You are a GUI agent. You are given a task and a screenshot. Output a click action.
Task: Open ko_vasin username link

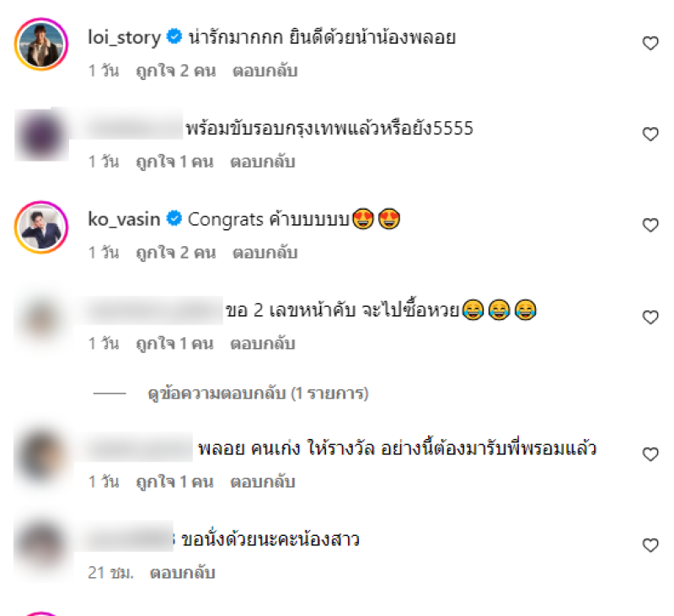coord(124,219)
